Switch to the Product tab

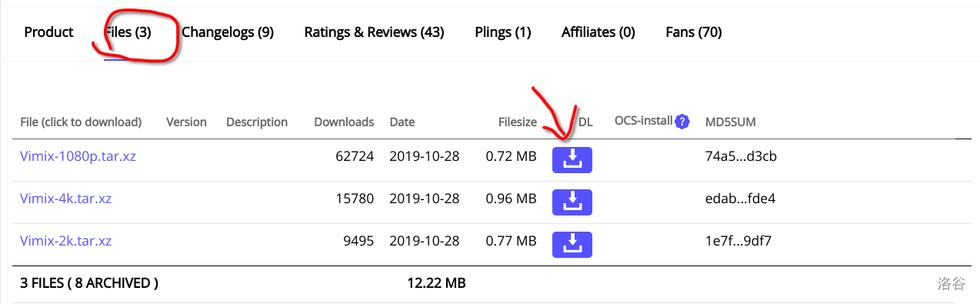pyautogui.click(x=48, y=32)
